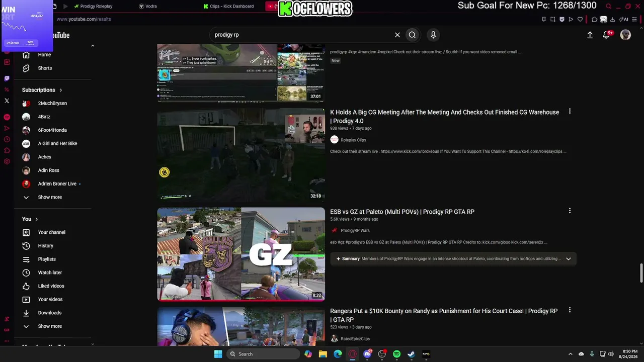The image size is (644, 362).
Task: Open the Twitch icon in the browser sidebar
Action: [7, 78]
